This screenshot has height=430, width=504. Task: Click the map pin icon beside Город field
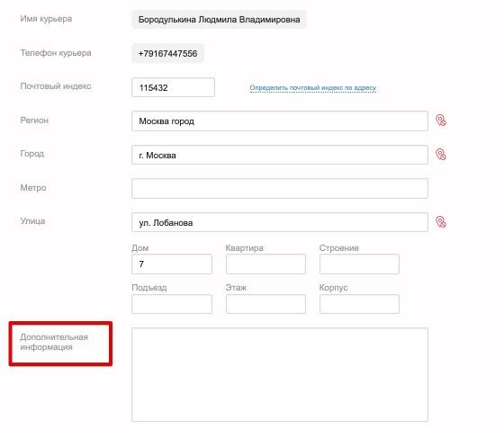coord(441,154)
